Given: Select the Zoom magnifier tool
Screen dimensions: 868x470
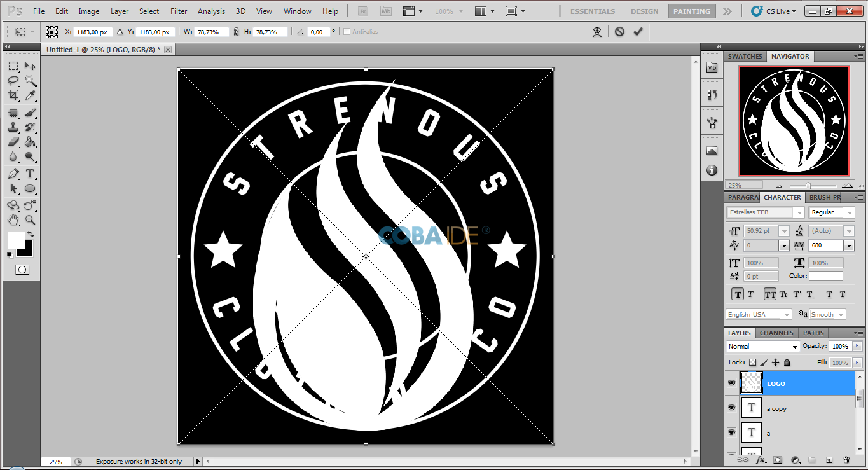Looking at the screenshot, I should coord(30,220).
